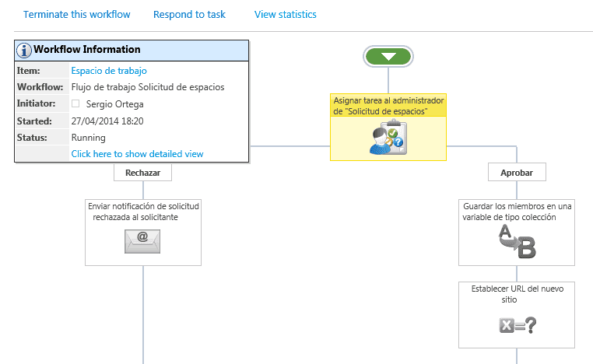Select the Aprobar branch label
The image size is (593, 364).
[x=517, y=173]
